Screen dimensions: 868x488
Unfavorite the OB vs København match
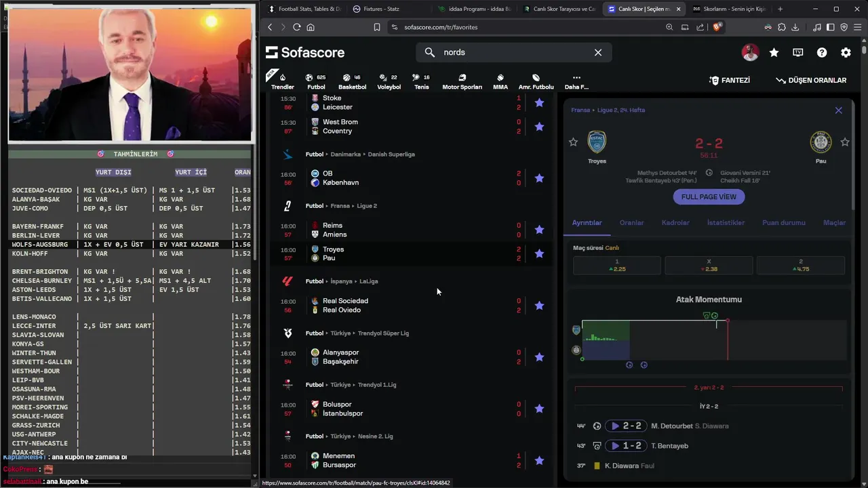539,178
